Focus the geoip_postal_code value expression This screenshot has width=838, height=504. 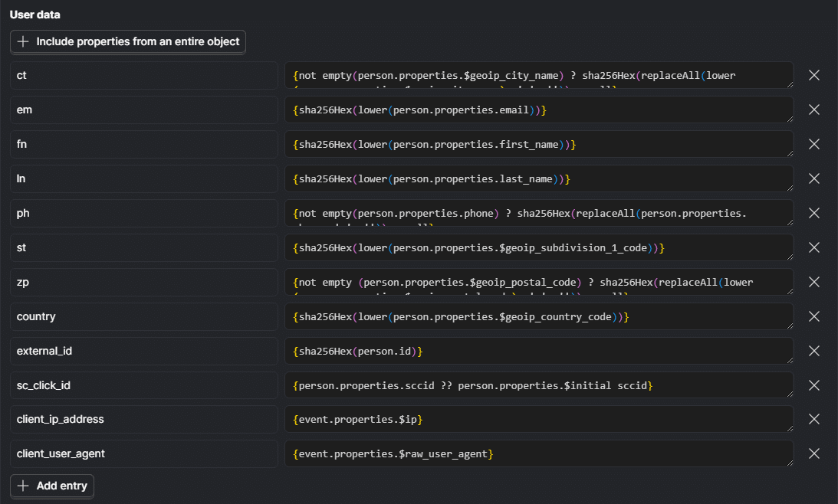(x=539, y=282)
